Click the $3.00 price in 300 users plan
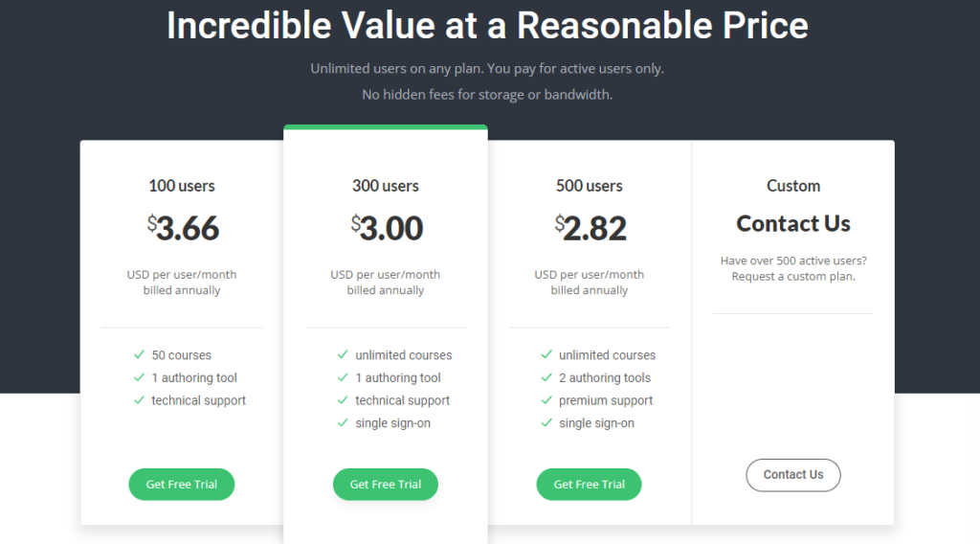Image resolution: width=980 pixels, height=544 pixels. coord(387,228)
